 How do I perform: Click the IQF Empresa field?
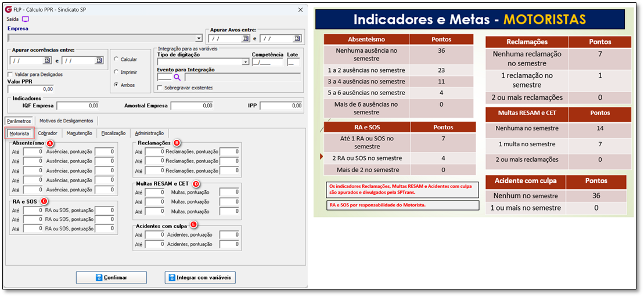(x=78, y=106)
